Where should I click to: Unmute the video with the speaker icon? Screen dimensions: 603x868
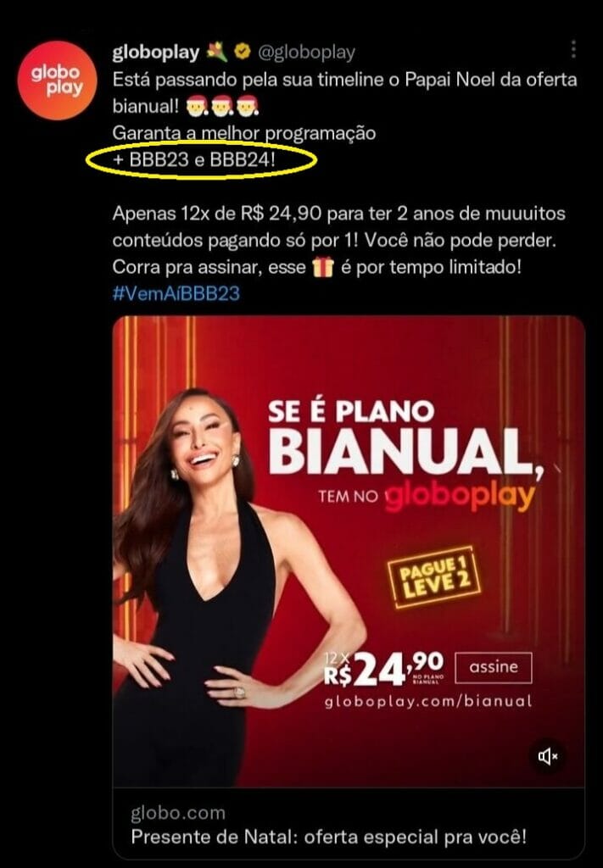click(548, 755)
